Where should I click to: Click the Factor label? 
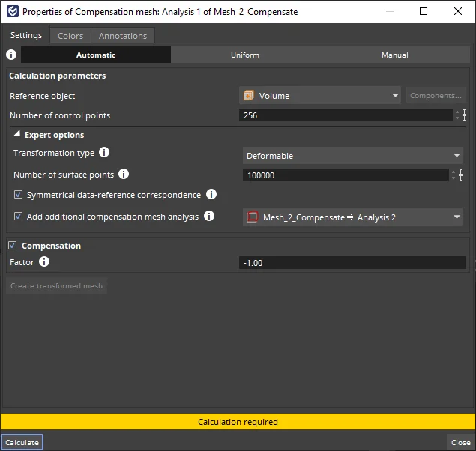tap(22, 262)
